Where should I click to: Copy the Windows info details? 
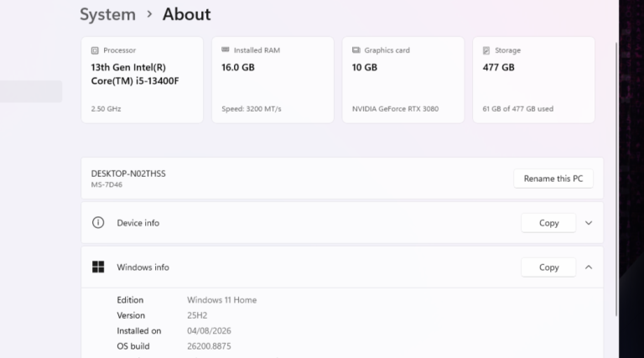(548, 267)
